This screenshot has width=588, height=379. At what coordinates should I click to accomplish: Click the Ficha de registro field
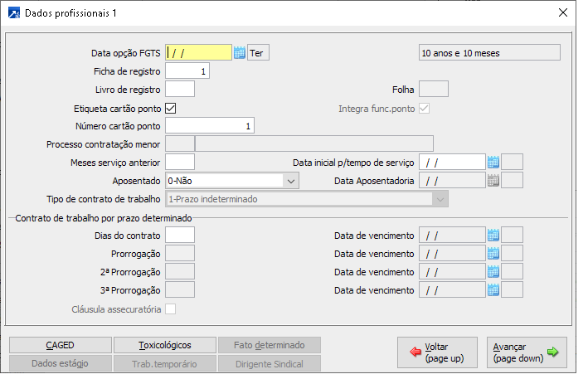pos(187,71)
